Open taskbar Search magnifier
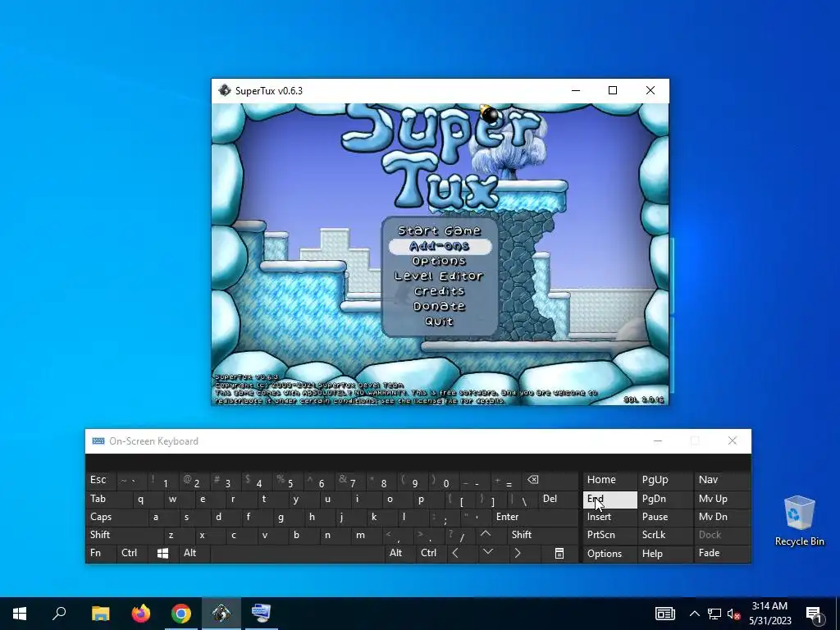The width and height of the screenshot is (840, 630). 59,614
